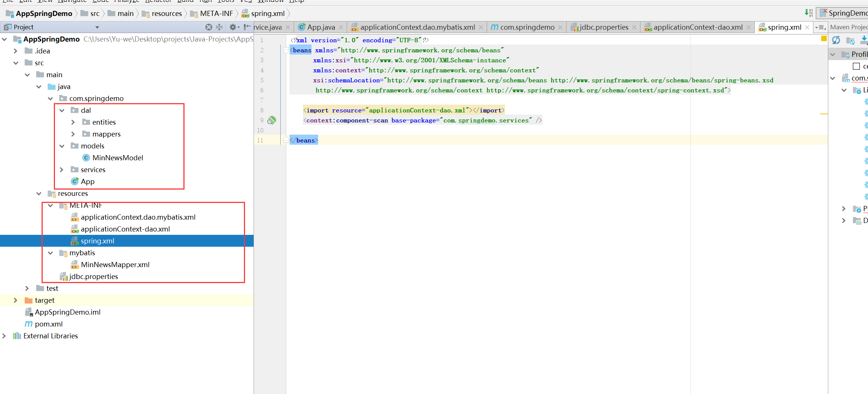Expand the services package
The image size is (868, 394).
[62, 170]
